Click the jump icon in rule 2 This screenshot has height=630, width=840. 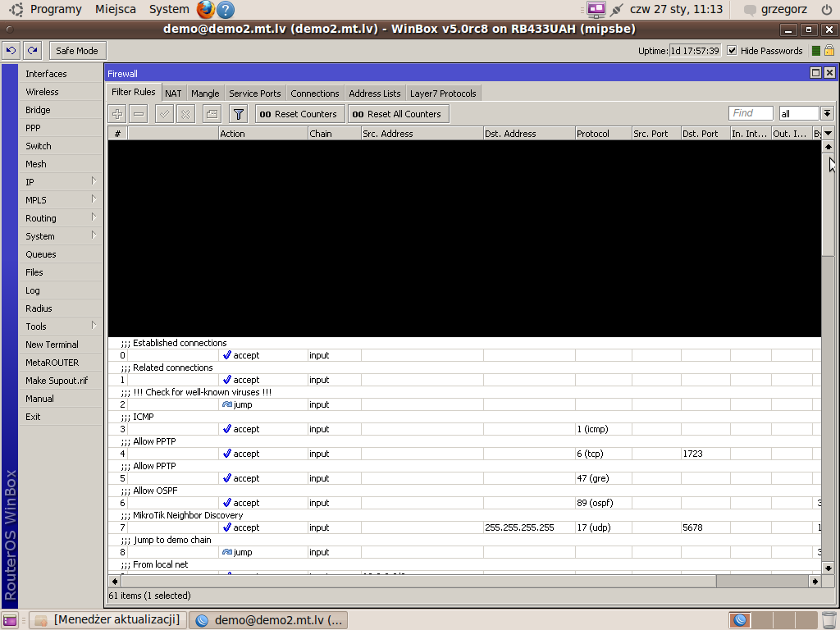227,404
